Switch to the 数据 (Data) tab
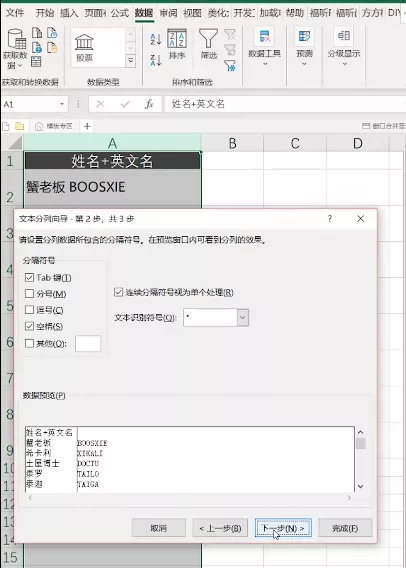This screenshot has width=406, height=568. (x=144, y=13)
